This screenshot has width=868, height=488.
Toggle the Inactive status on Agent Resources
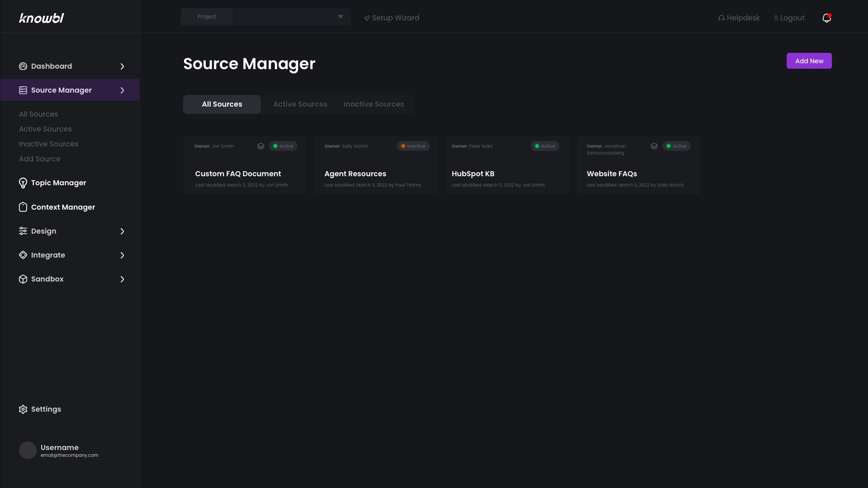point(413,146)
